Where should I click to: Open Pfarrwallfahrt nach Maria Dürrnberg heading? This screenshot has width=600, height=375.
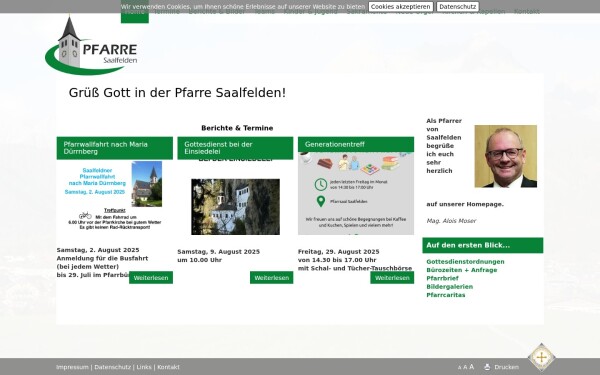[115, 148]
